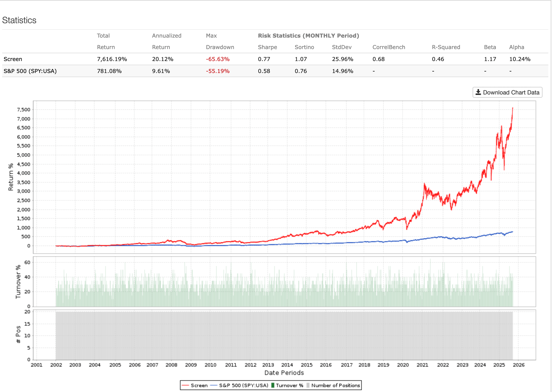Click the Beta column header
The image size is (552, 392).
[490, 47]
